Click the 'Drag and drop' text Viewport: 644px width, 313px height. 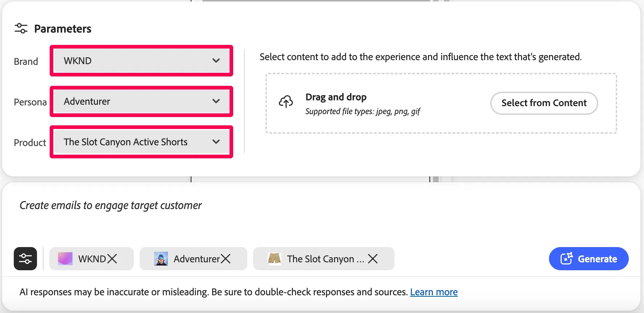[x=336, y=97]
